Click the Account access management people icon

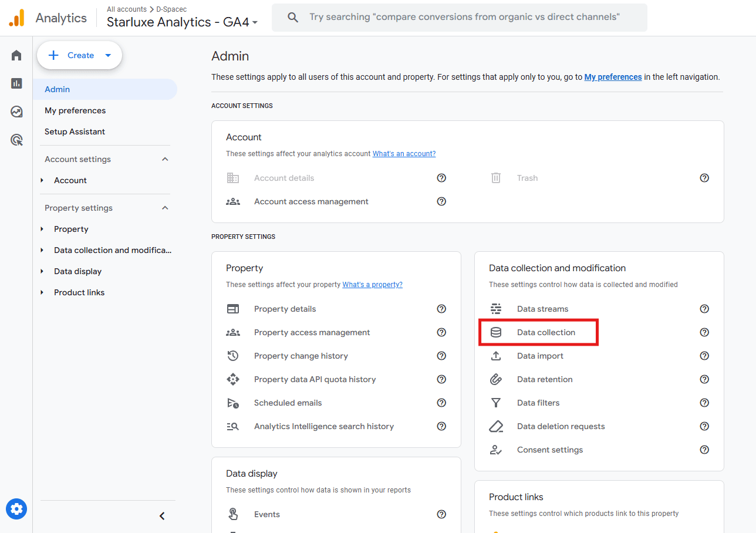[233, 201]
